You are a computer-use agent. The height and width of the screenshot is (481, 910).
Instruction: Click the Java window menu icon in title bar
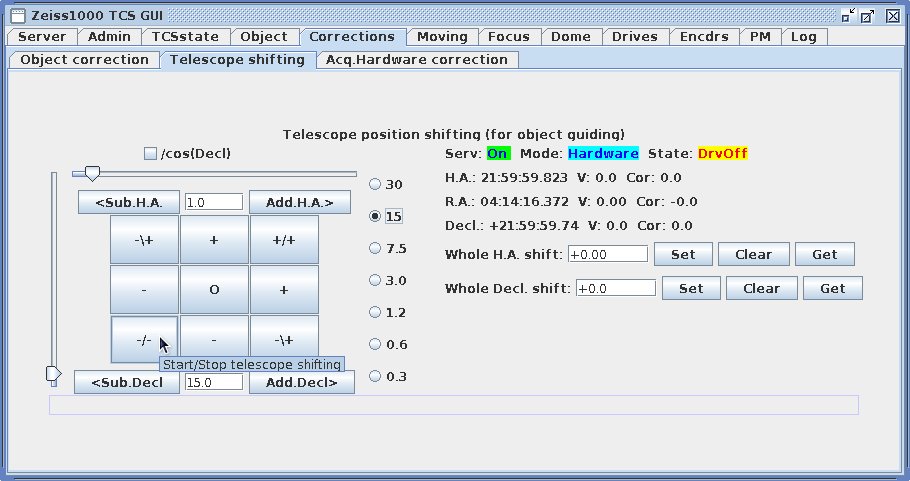pos(17,14)
